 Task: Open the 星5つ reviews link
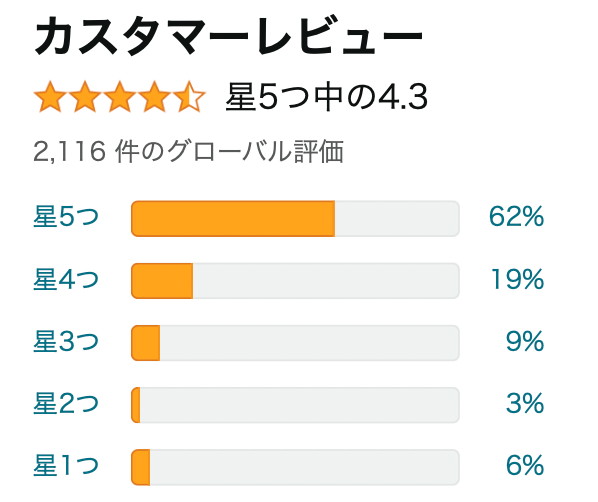pyautogui.click(x=66, y=217)
